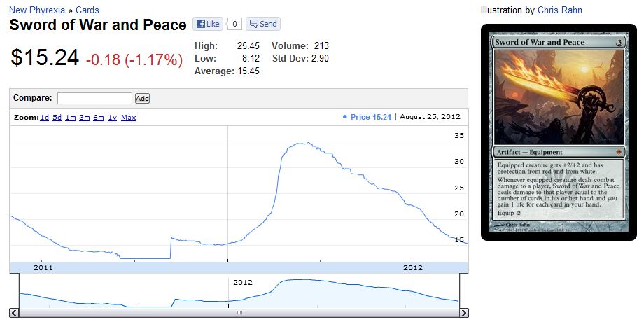Click the Facebook Send button

(262, 24)
